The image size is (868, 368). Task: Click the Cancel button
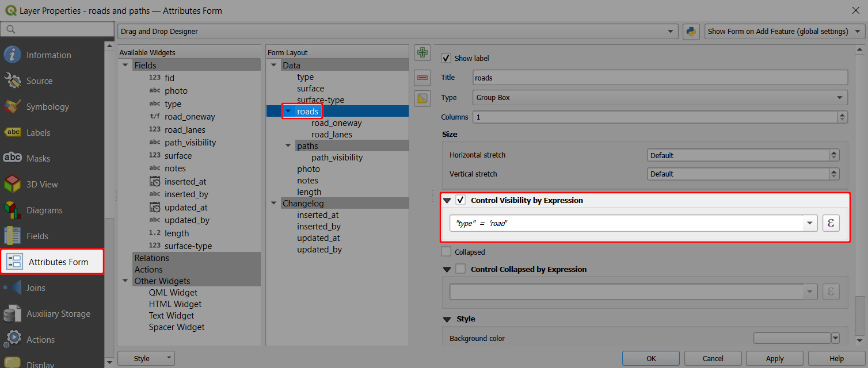click(713, 358)
